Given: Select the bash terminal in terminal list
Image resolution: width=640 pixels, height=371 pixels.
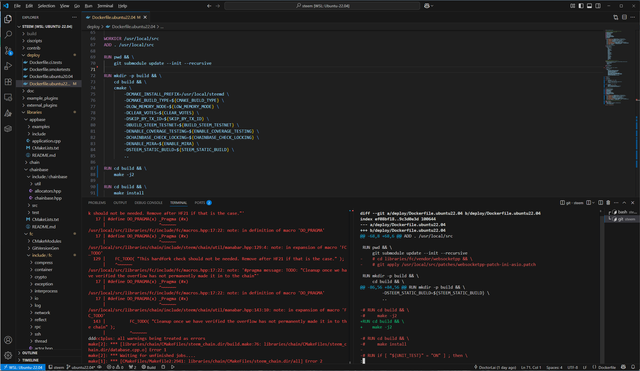Looking at the screenshot, I should pyautogui.click(x=621, y=212).
